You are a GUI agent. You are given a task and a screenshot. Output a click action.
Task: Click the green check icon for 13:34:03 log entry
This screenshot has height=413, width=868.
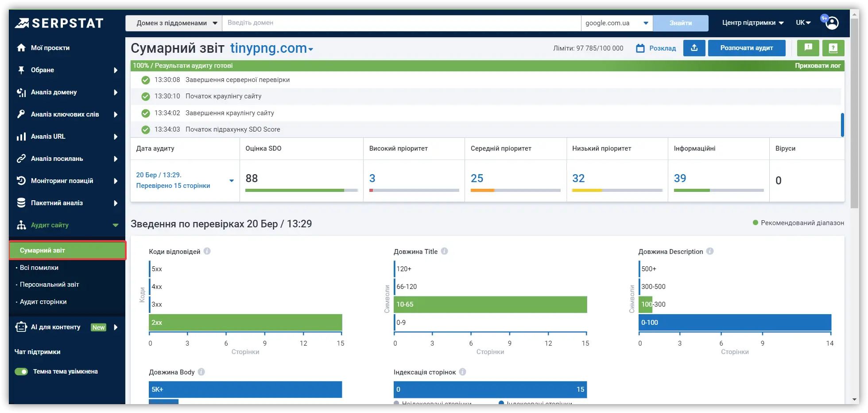[x=145, y=130]
